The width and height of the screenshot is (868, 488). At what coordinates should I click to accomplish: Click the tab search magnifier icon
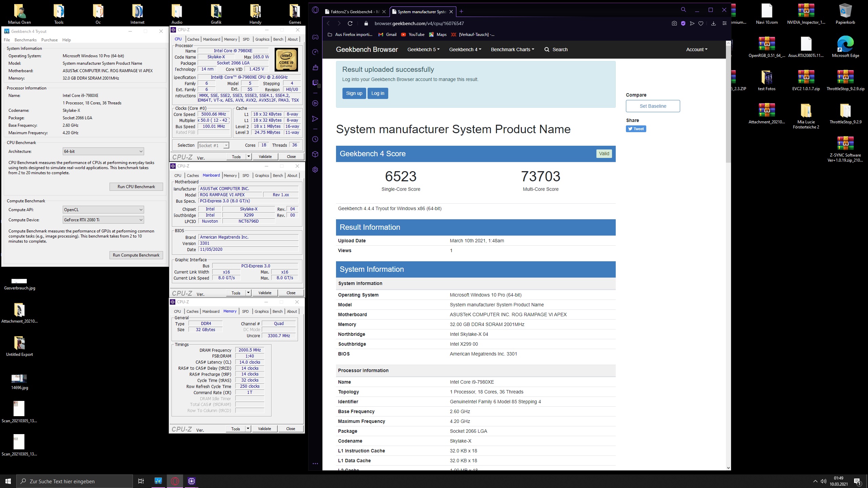point(683,10)
